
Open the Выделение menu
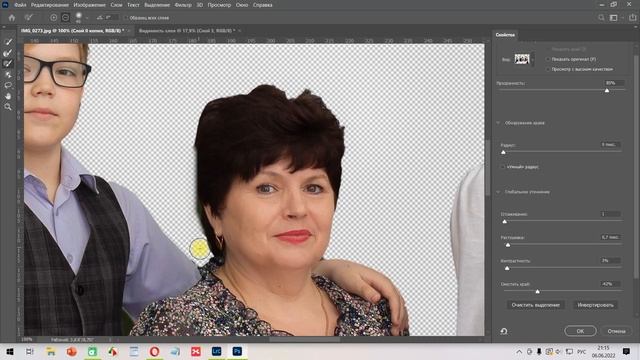tap(157, 5)
